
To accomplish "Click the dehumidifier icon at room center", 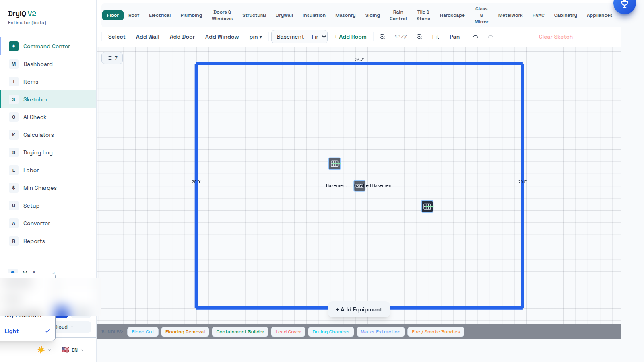I will [x=359, y=185].
